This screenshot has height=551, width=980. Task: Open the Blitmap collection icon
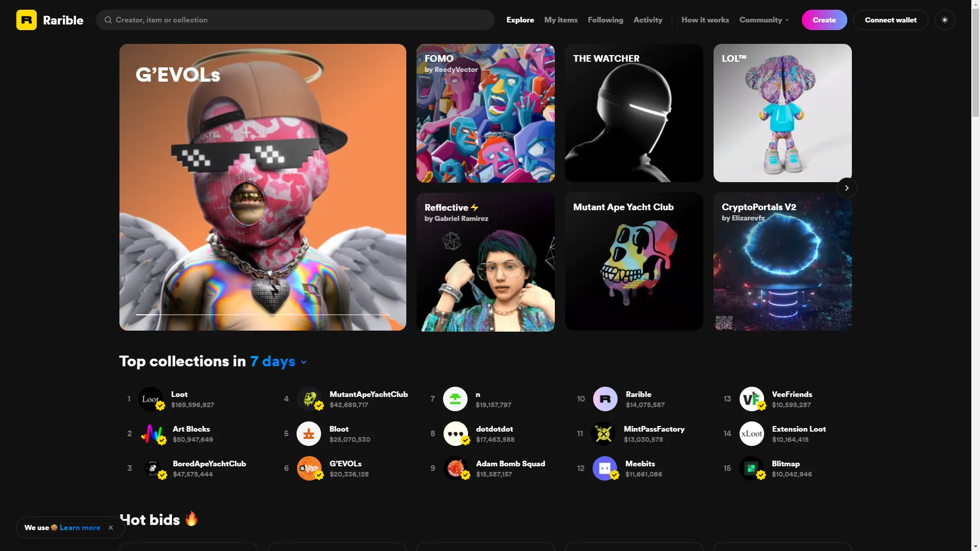[751, 468]
